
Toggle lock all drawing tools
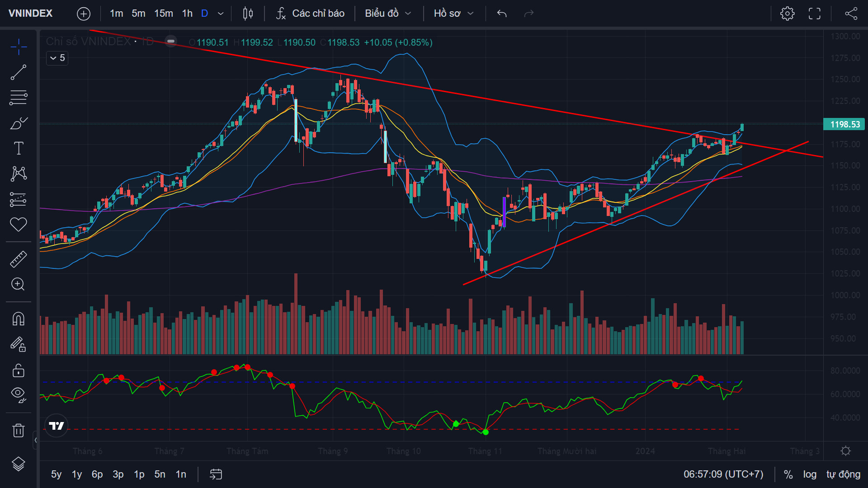tap(19, 371)
